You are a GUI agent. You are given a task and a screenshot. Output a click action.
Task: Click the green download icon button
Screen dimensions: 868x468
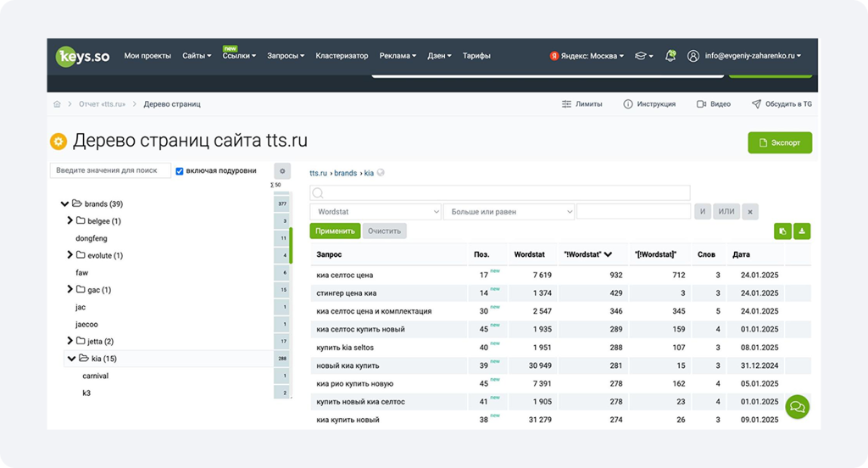(802, 231)
